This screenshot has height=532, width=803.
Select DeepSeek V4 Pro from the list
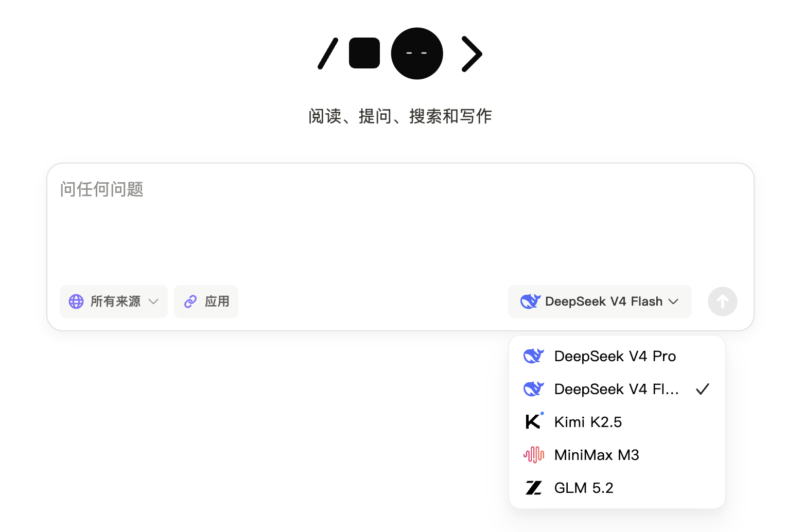click(617, 356)
